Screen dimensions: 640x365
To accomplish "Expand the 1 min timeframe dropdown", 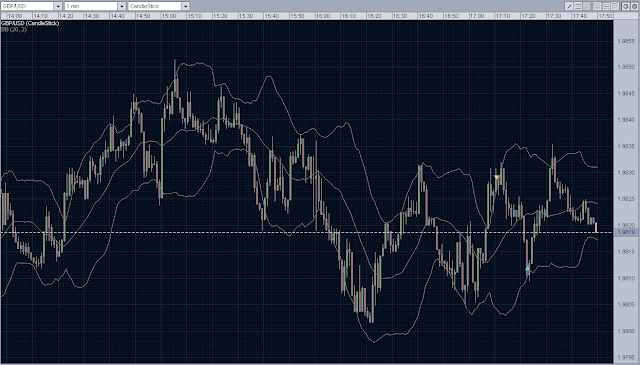I will click(122, 6).
